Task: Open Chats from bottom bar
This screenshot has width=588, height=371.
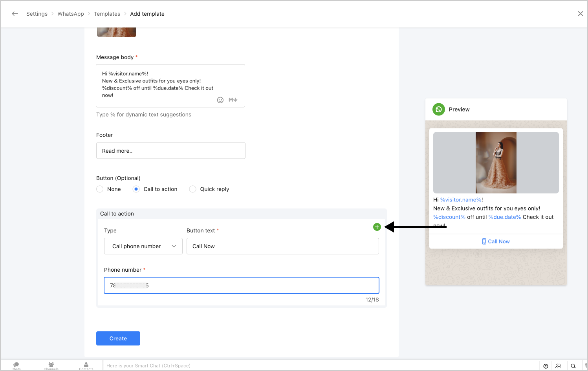Action: click(16, 366)
